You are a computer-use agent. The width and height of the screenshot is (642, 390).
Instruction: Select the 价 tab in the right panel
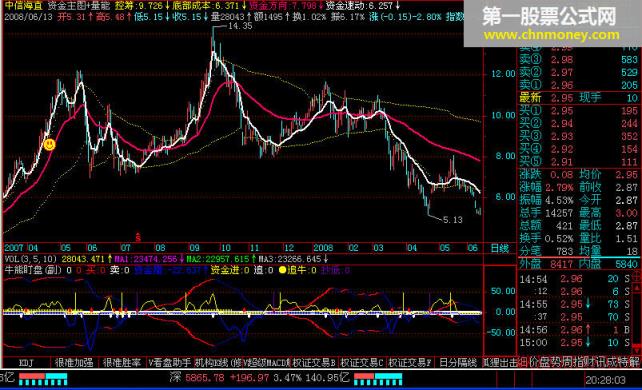coord(534,362)
